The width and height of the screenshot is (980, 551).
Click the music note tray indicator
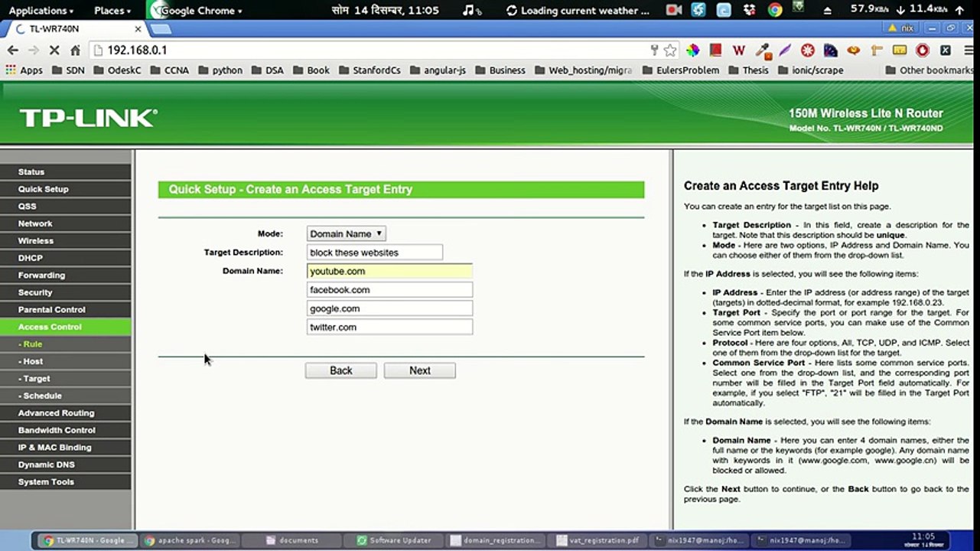pos(472,10)
